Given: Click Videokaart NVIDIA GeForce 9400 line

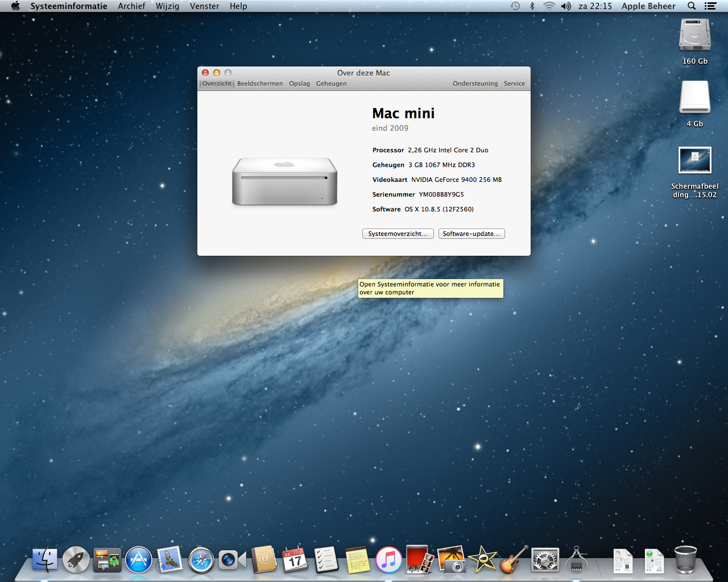Looking at the screenshot, I should (437, 180).
